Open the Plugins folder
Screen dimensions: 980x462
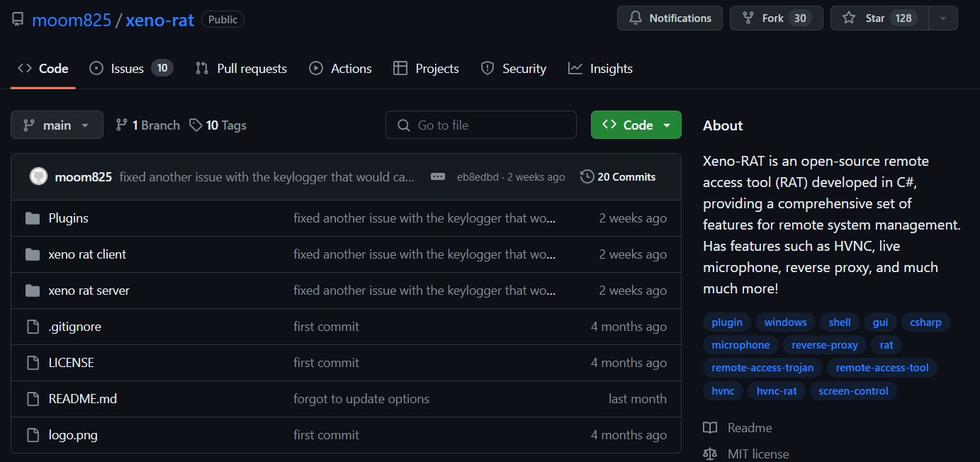[x=68, y=218]
